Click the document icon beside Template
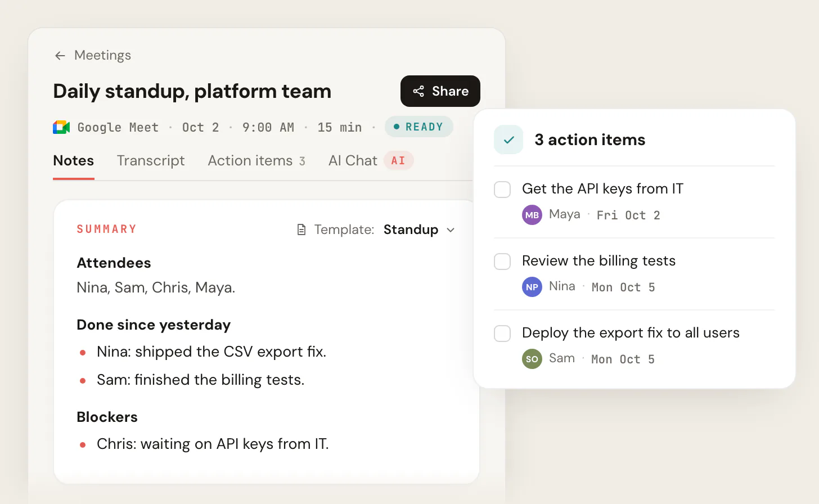The width and height of the screenshot is (819, 504). click(301, 229)
